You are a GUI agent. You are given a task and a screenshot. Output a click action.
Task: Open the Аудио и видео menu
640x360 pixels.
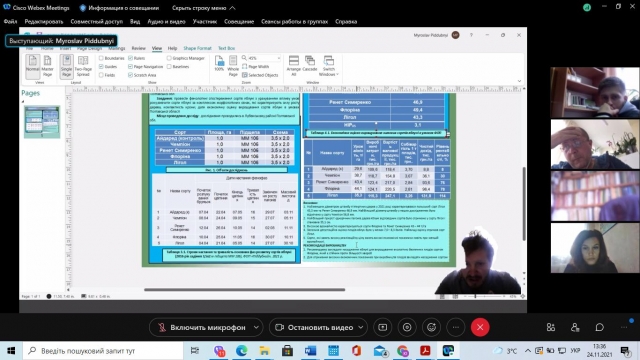[166, 22]
